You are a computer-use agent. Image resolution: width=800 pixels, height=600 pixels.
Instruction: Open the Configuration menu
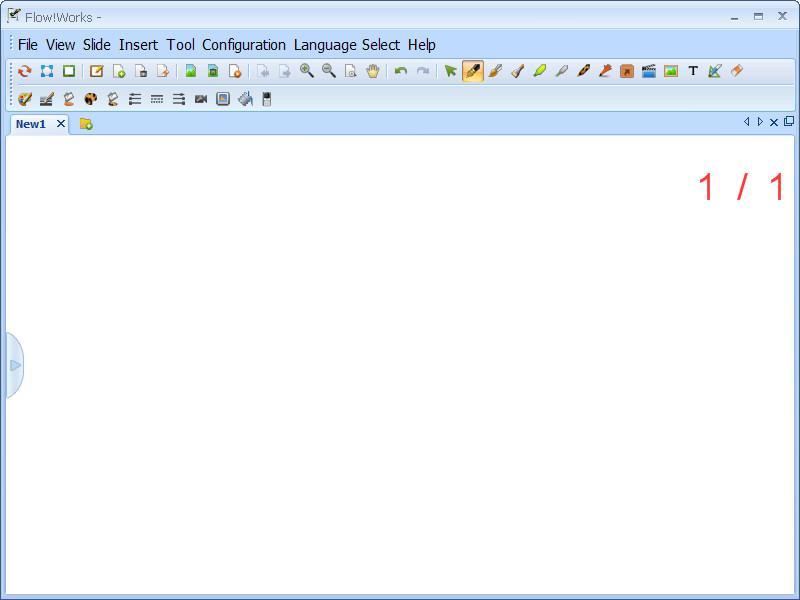244,45
